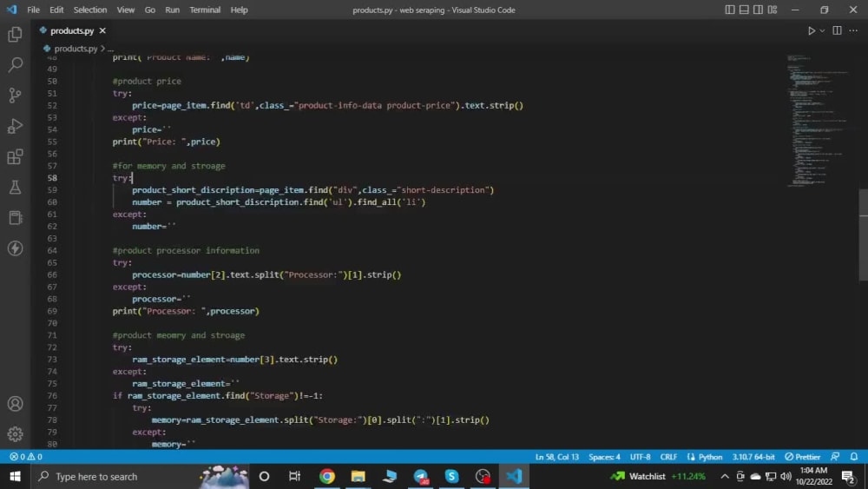Open Task View on the taskbar

[x=294, y=476]
